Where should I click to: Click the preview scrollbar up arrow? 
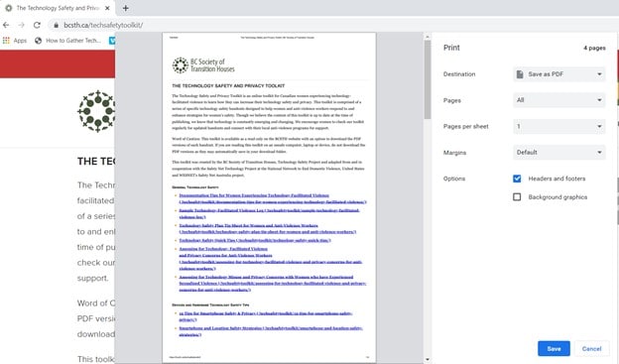[428, 37]
